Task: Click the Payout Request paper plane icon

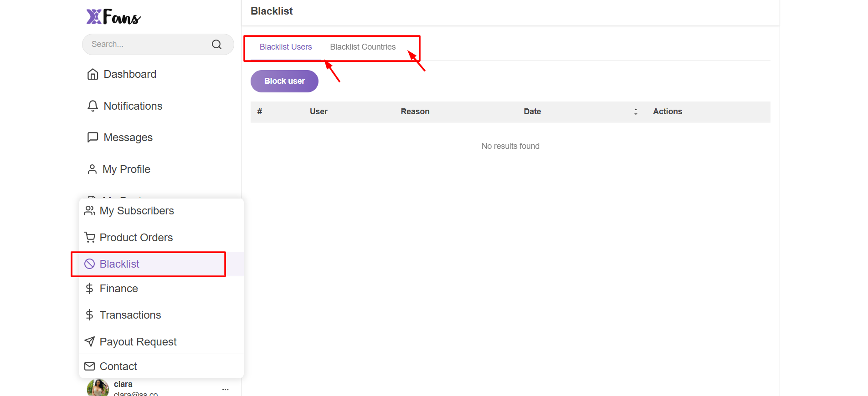Action: click(x=90, y=342)
